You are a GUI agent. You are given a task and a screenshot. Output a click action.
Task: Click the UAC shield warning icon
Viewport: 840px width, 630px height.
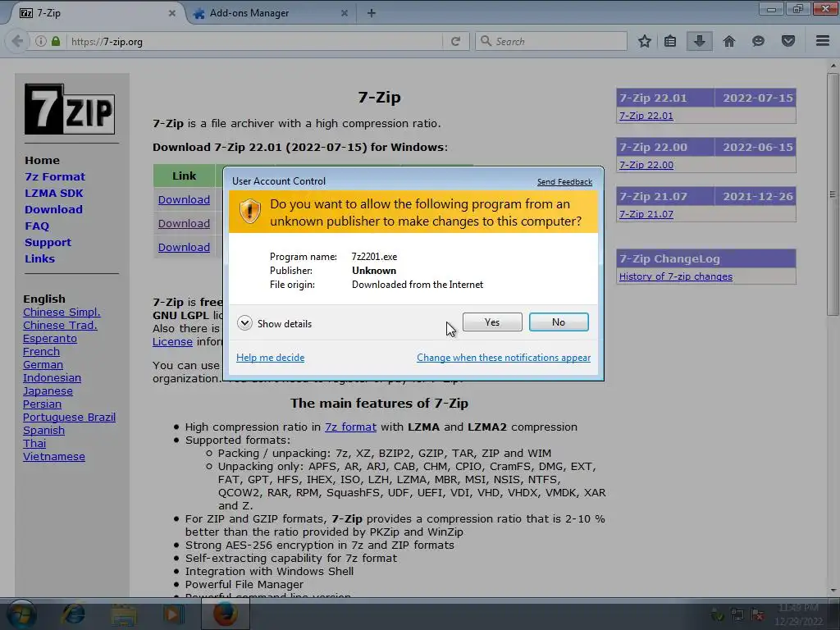click(x=249, y=212)
